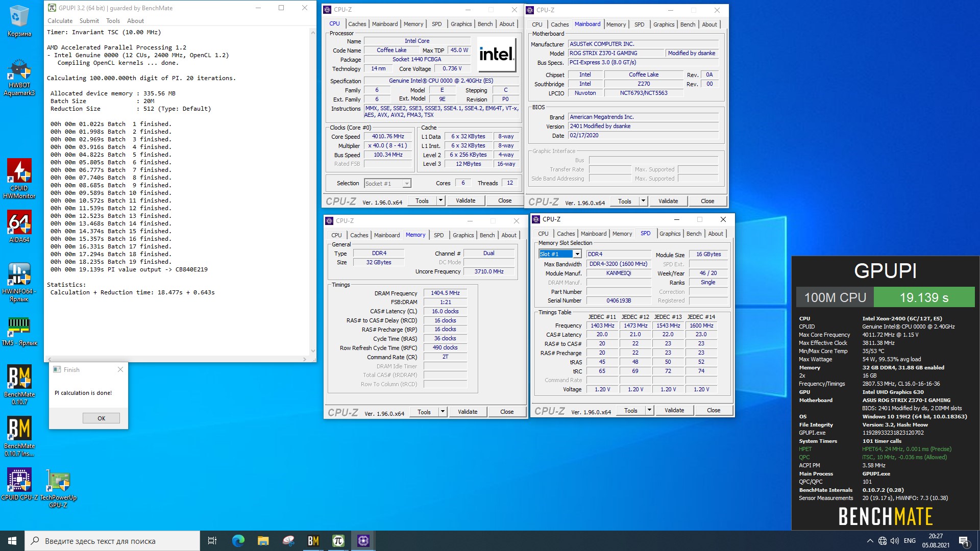Launch HWBOT Aquamark3 desktop shortcut

click(x=19, y=78)
